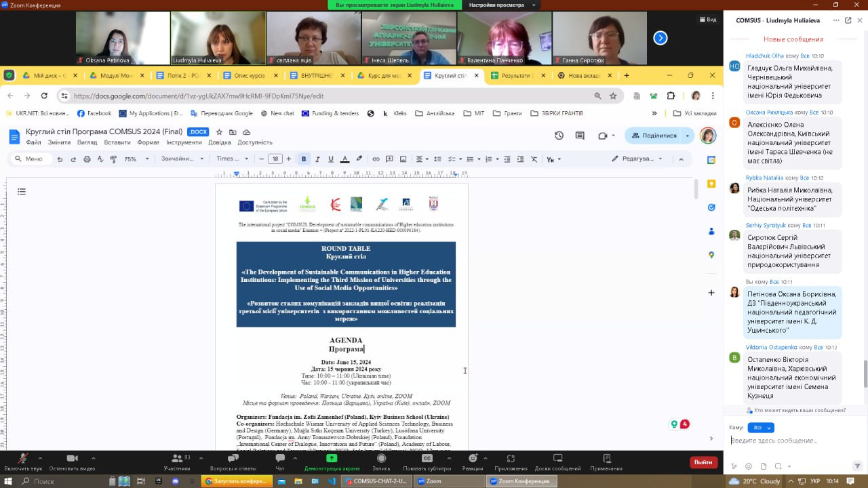Toggle bold formatting in Google Docs

pos(303,159)
